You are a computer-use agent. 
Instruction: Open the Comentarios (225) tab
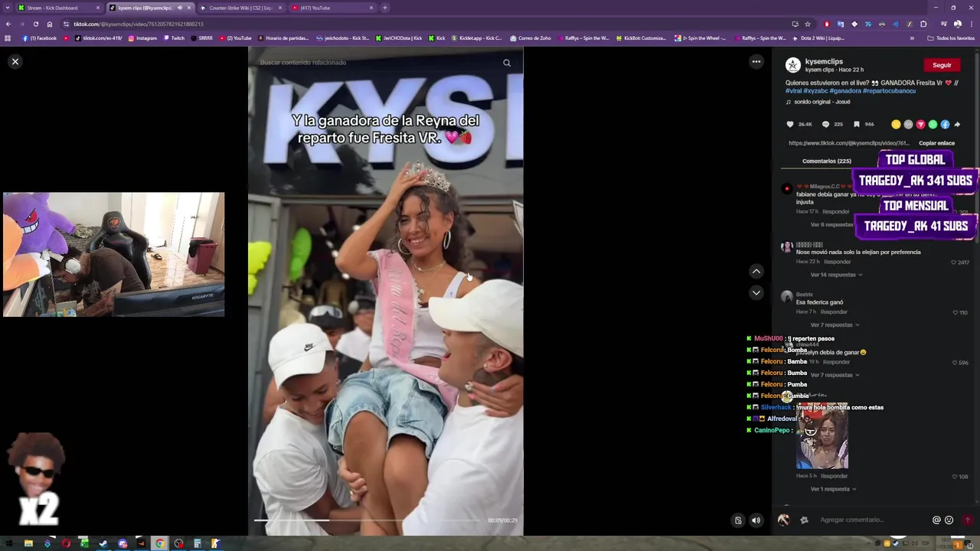coord(826,161)
